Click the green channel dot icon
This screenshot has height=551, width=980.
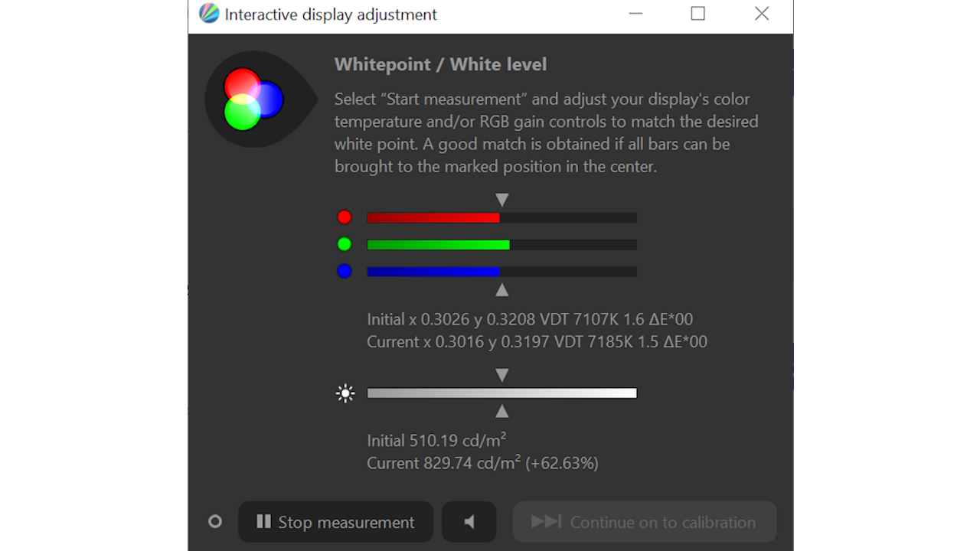345,244
